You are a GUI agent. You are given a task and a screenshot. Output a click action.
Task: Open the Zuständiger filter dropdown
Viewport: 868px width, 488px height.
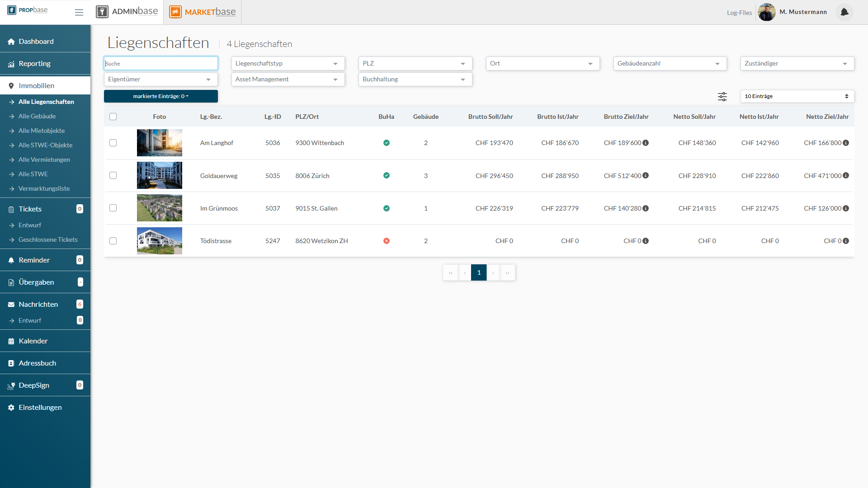797,63
